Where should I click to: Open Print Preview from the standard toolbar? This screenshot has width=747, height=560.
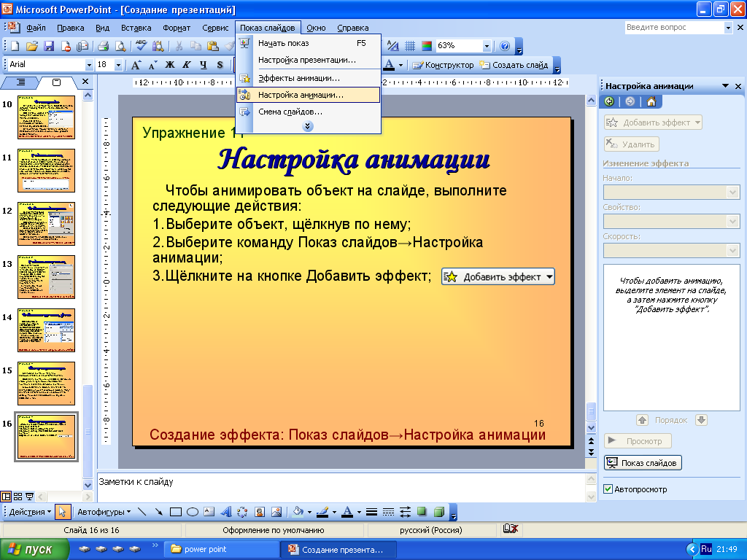tap(120, 46)
